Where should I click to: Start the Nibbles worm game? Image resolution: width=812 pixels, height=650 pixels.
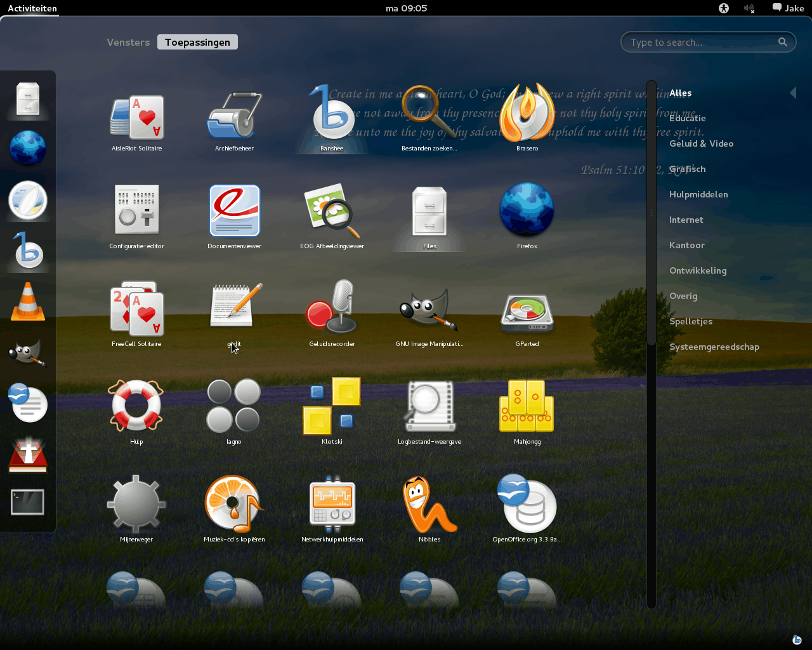click(x=429, y=510)
